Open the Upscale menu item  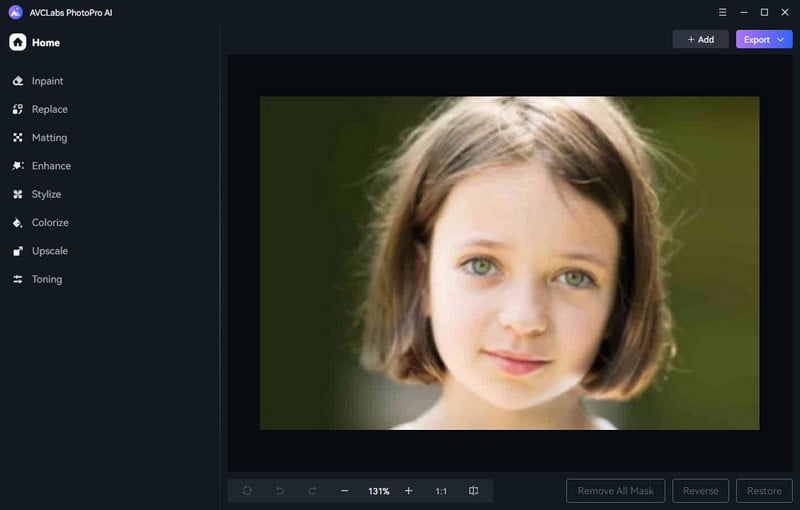tap(49, 251)
